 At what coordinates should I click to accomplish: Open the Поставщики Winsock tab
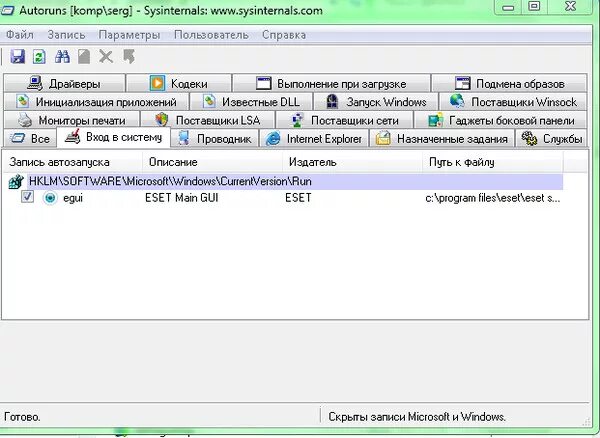(x=513, y=102)
